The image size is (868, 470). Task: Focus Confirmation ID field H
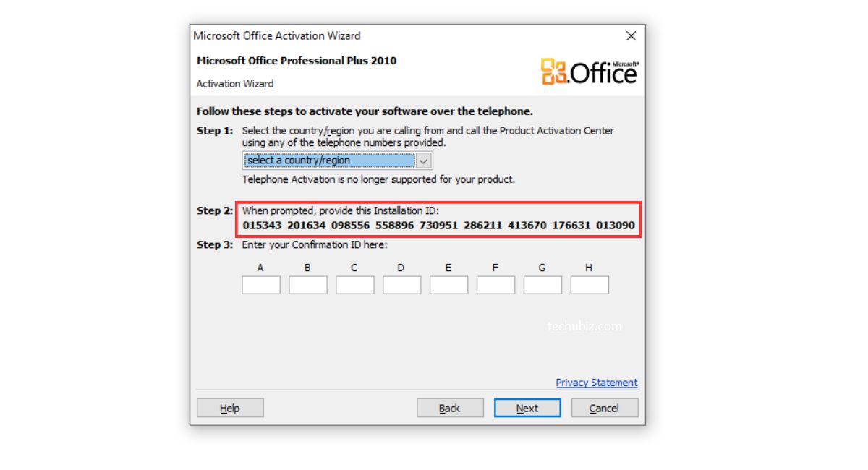(590, 285)
